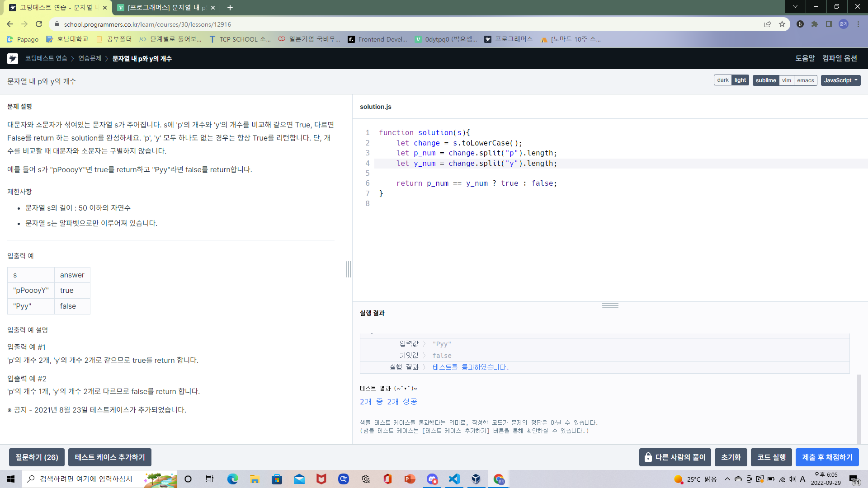
Task: Click the 25°C 맑음 weather widget
Action: [695, 479]
